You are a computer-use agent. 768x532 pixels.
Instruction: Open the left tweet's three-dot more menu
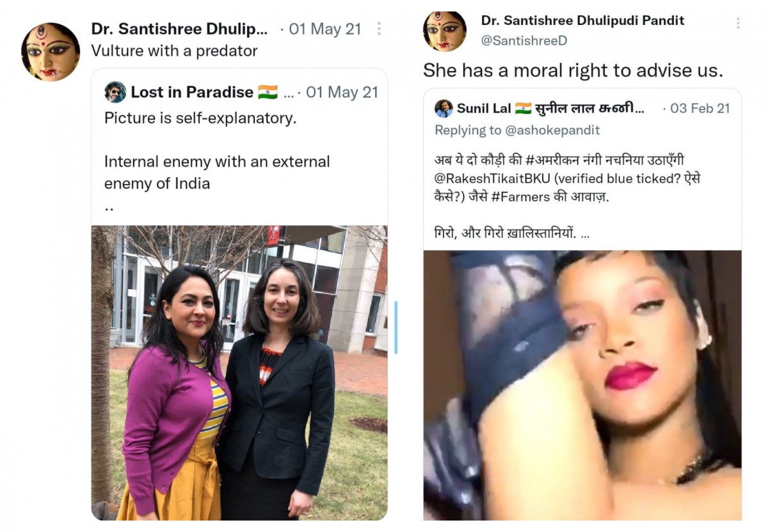[379, 29]
